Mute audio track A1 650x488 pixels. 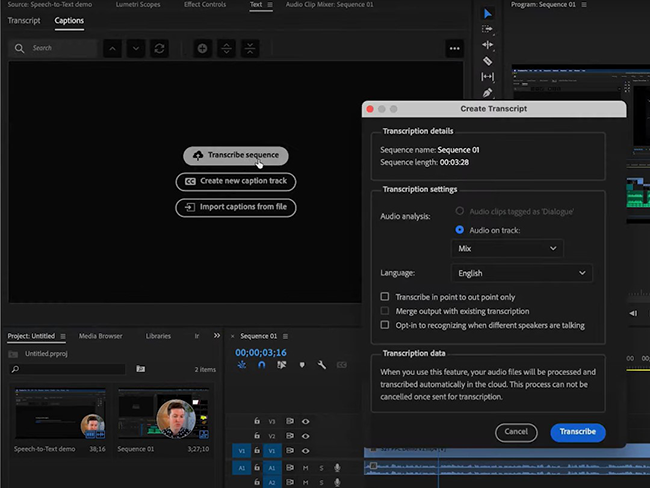pyautogui.click(x=306, y=468)
